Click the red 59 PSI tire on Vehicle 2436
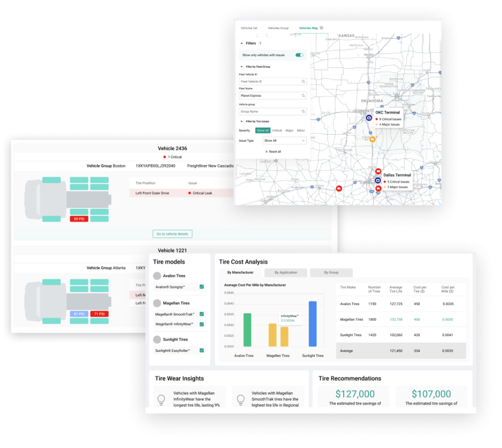 [79, 219]
